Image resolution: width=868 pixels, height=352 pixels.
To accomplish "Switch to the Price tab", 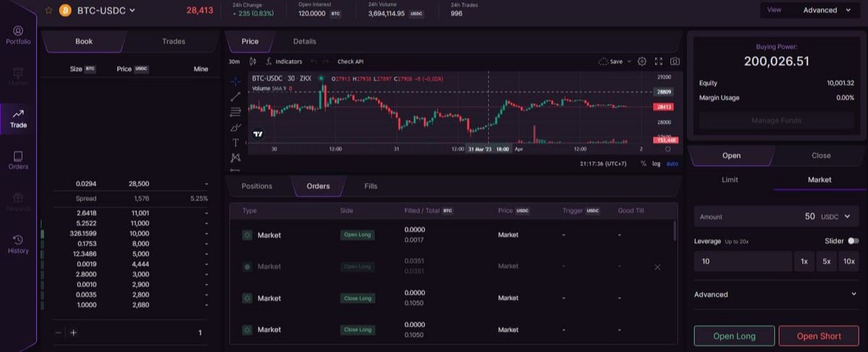I will [x=250, y=41].
